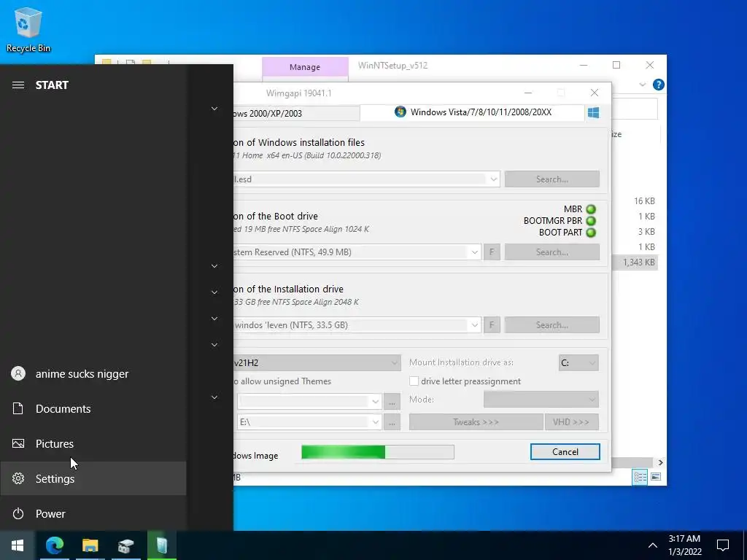Click the MBR green status light
This screenshot has height=560, width=747.
591,209
